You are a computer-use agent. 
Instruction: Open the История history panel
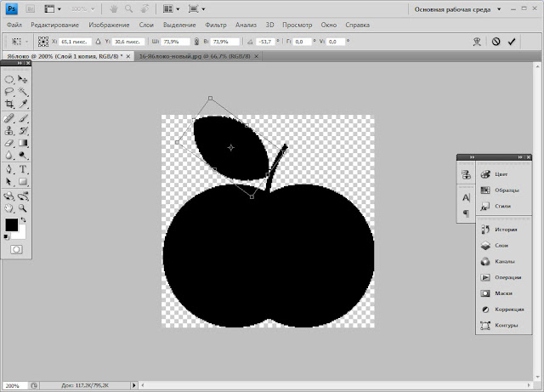504,230
